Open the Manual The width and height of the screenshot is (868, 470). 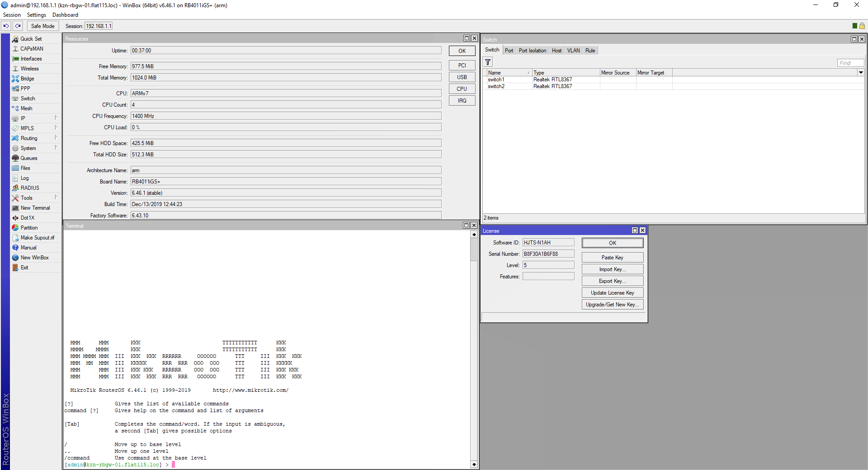point(28,248)
